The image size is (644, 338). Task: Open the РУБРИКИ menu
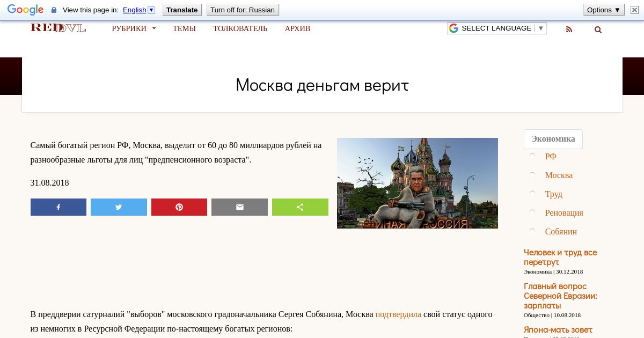(x=129, y=28)
